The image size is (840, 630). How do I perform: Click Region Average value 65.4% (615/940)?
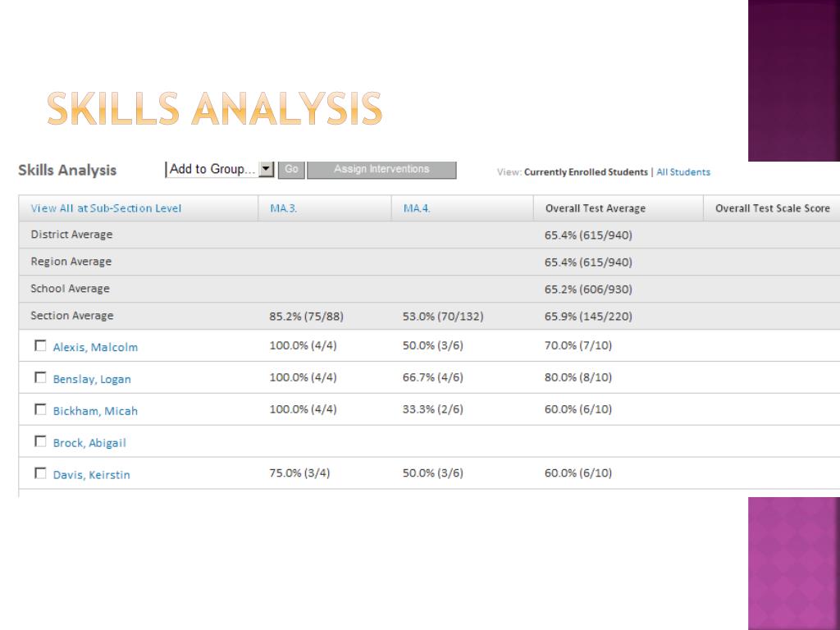click(x=588, y=262)
